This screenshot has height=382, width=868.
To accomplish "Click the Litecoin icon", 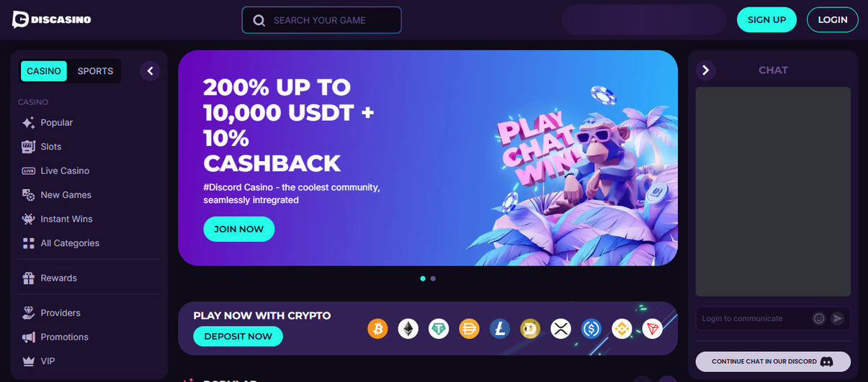I will 500,329.
